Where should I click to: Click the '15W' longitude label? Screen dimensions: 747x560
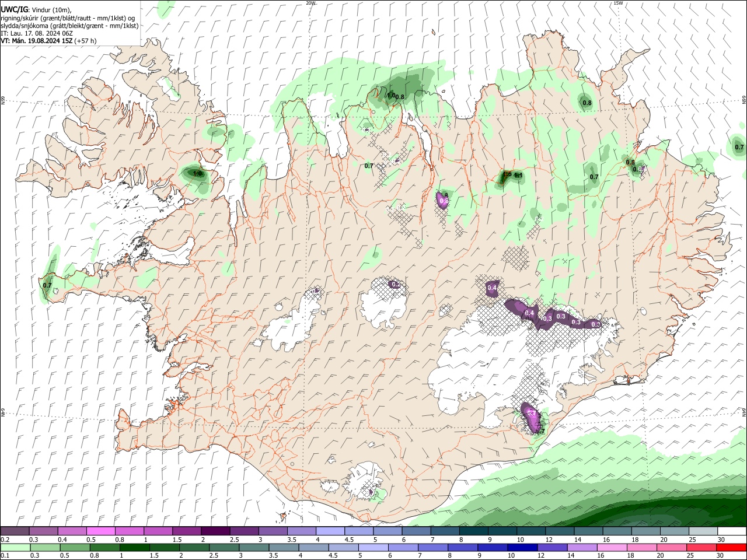click(618, 3)
